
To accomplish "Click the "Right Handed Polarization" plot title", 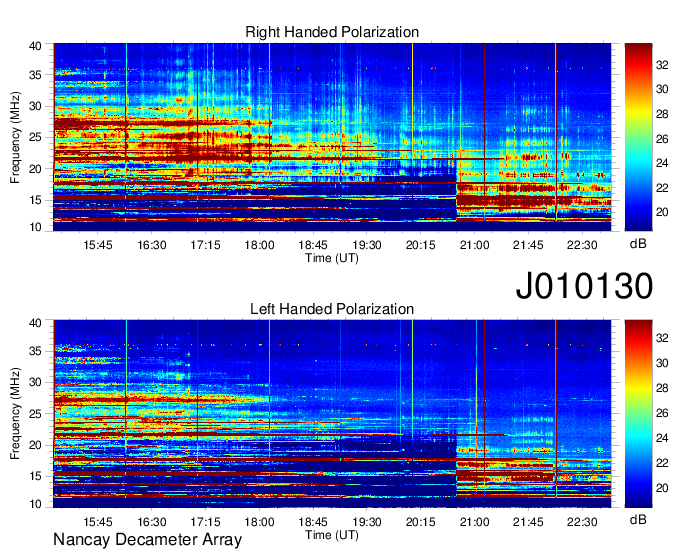I will [x=332, y=32].
